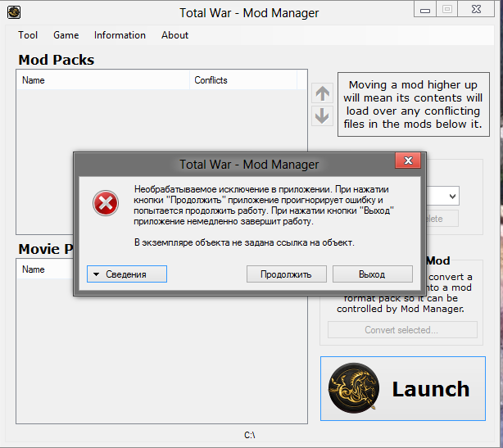Close the error dialog with red X

pos(408,161)
